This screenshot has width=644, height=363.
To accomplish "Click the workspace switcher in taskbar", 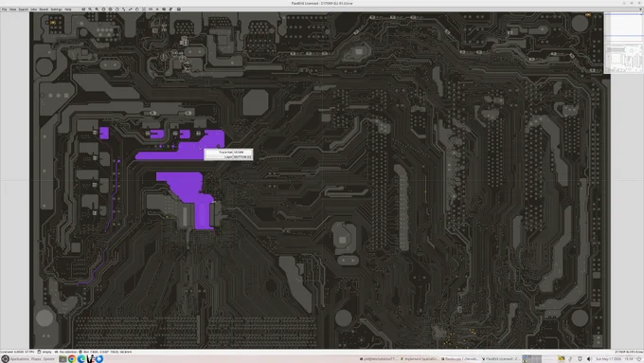I will pos(532,359).
